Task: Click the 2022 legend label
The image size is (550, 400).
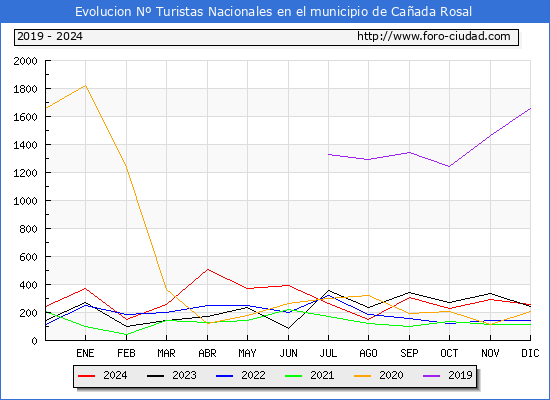Action: 253,375
